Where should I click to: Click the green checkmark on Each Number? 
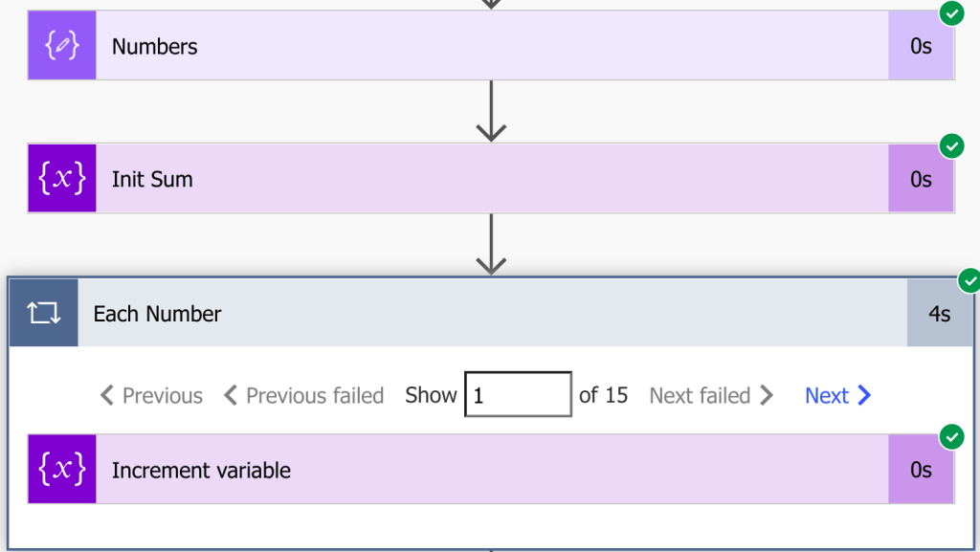click(969, 281)
